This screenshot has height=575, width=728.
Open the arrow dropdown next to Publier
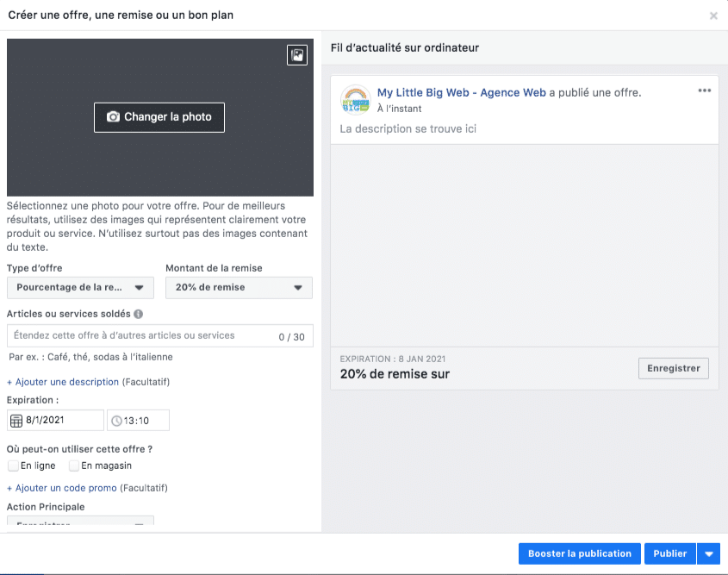pos(709,553)
